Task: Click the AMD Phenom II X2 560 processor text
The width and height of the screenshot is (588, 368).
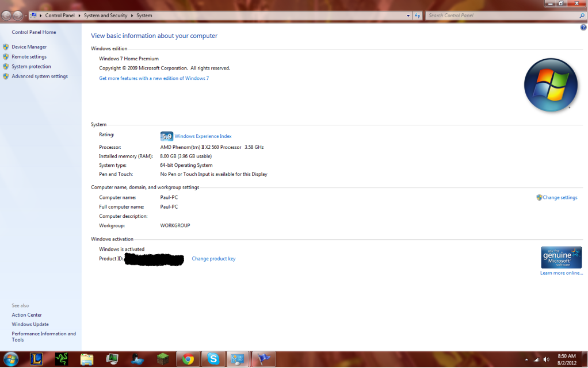Action: (x=212, y=147)
